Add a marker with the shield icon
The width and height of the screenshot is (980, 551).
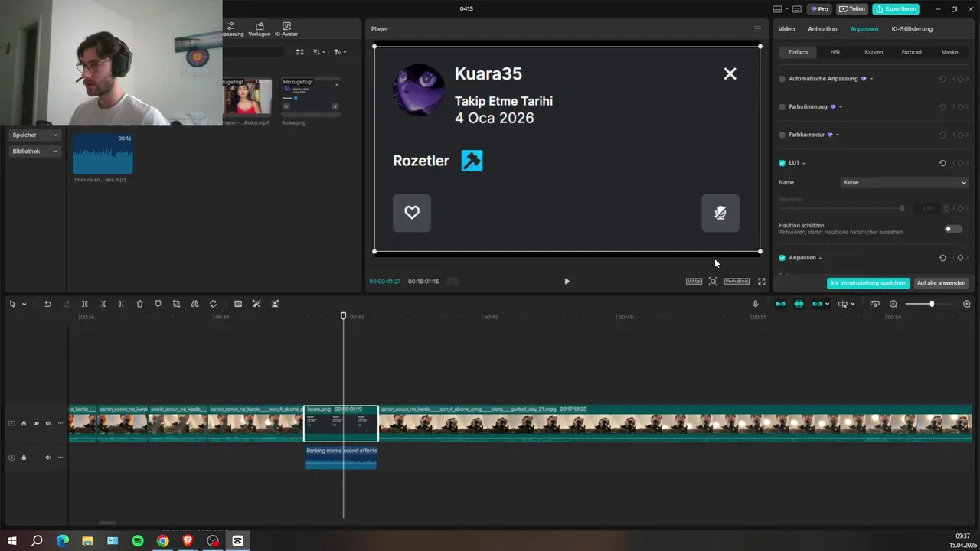pyautogui.click(x=158, y=304)
